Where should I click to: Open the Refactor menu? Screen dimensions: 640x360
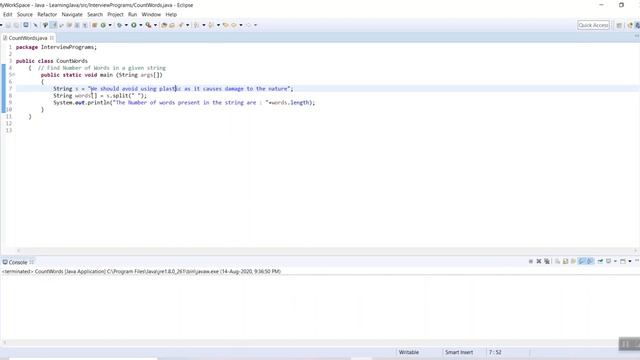[x=47, y=14]
